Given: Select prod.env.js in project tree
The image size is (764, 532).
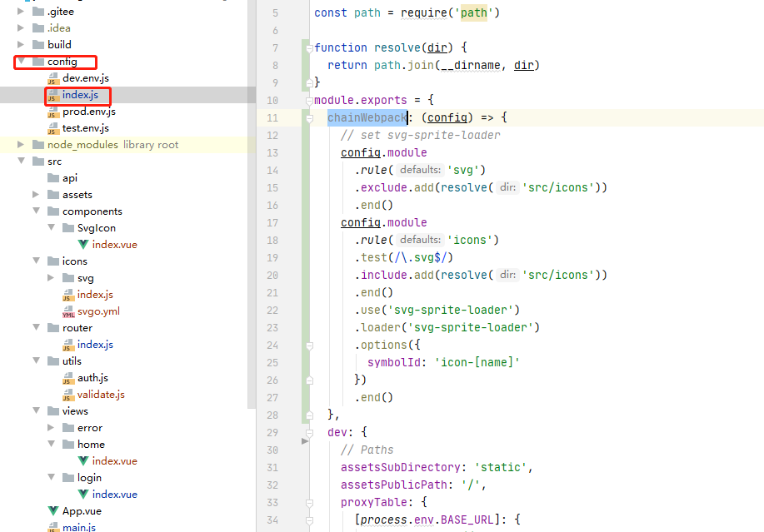Looking at the screenshot, I should click(89, 112).
